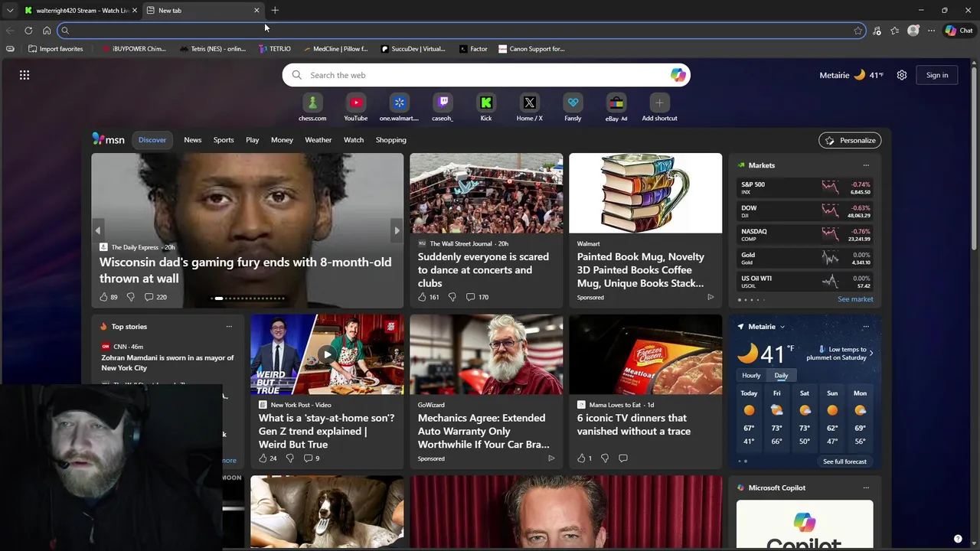Viewport: 980px width, 551px height.
Task: Switch weather forecast to Daily
Action: 781,376
